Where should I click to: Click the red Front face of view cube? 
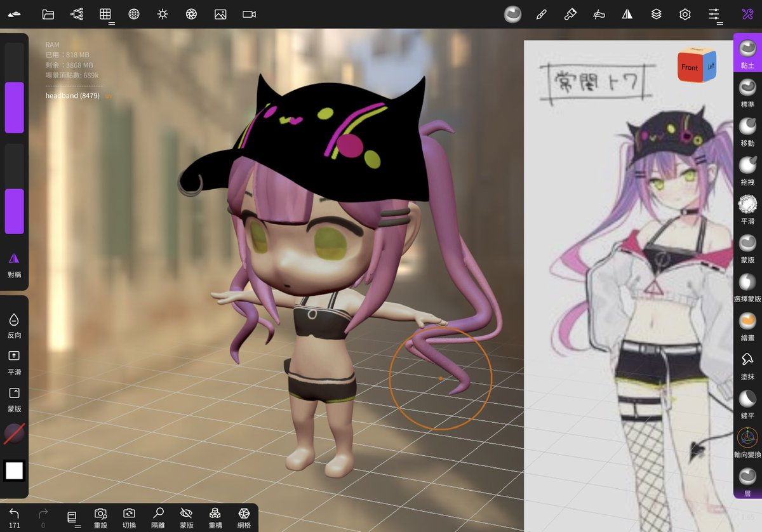[x=689, y=67]
